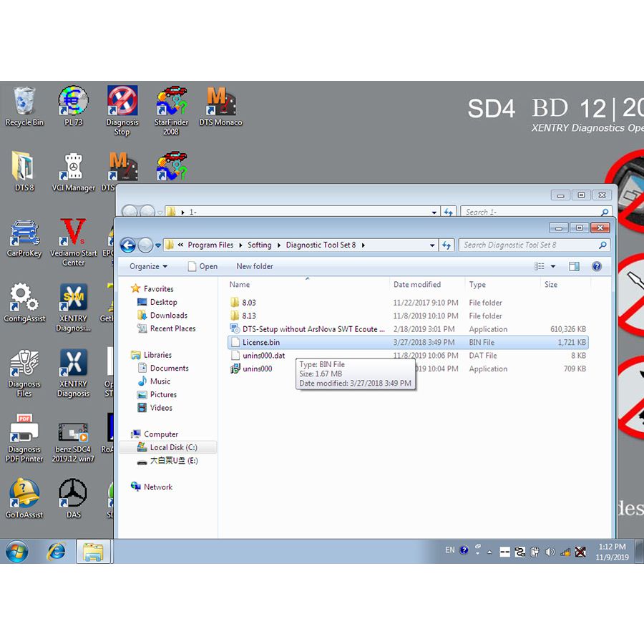The image size is (644, 644).
Task: Expand the change view options arrow
Action: tap(553, 266)
